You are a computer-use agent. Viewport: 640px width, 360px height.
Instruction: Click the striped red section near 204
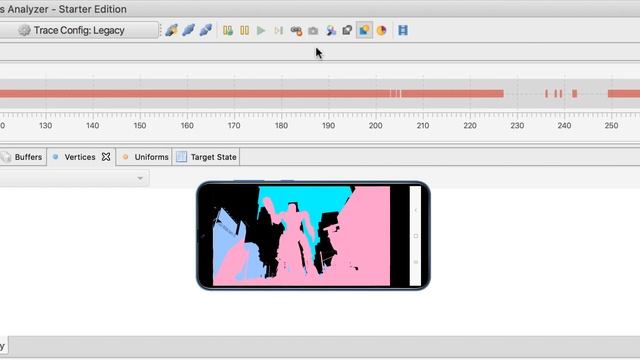[x=395, y=94]
